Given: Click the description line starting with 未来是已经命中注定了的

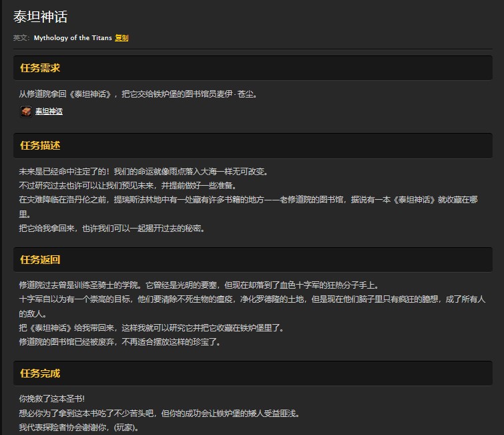Looking at the screenshot, I should (x=144, y=171).
